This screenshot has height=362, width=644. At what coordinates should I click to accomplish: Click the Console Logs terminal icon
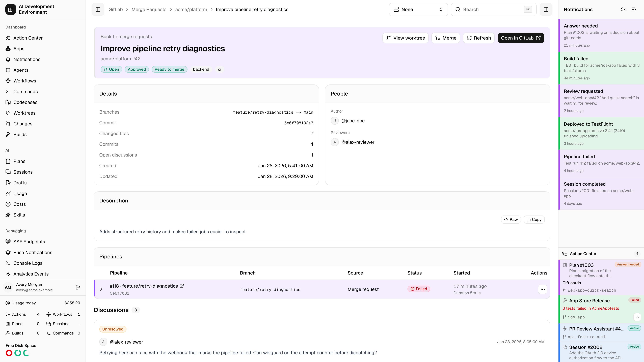point(8,263)
